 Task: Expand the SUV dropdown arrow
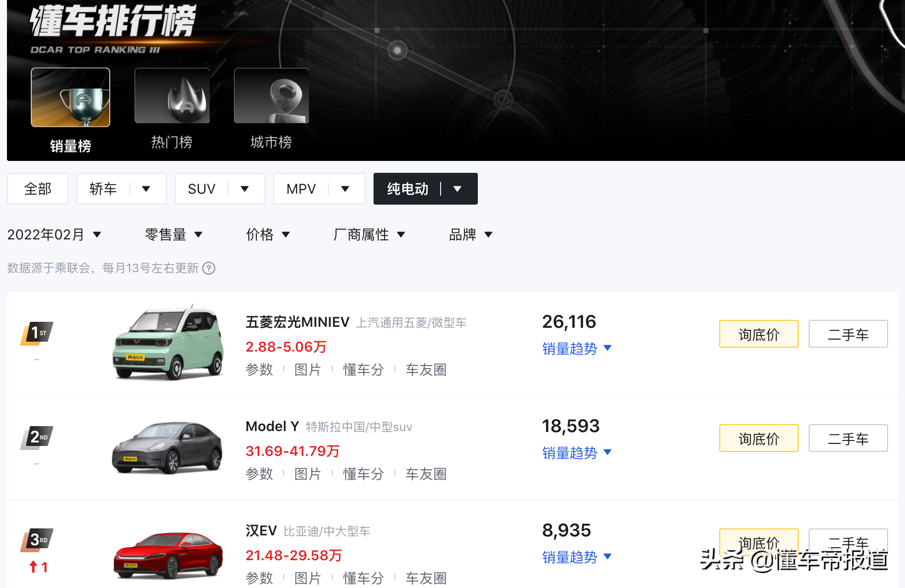pyautogui.click(x=244, y=189)
